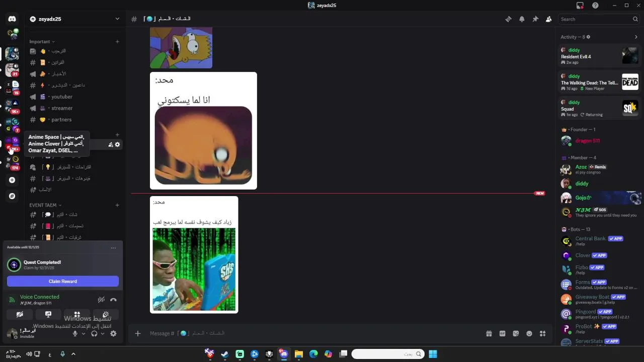
Task: Open File Explorer from taskbar
Action: click(299, 354)
